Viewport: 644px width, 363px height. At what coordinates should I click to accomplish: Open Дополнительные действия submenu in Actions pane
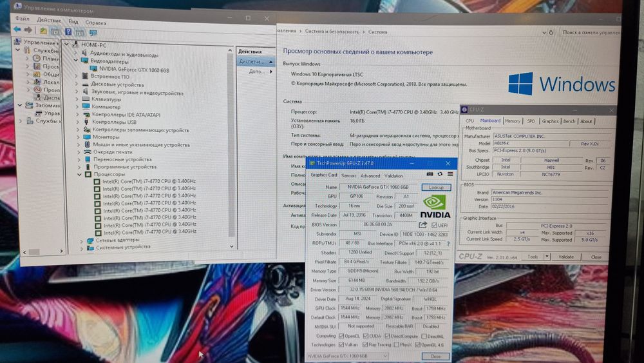(260, 72)
